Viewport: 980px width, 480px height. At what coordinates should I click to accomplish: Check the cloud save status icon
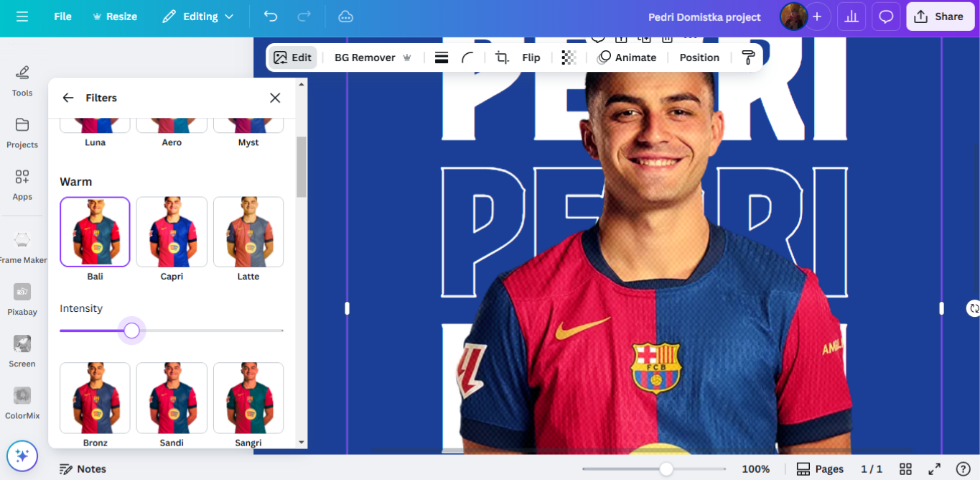[x=345, y=17]
